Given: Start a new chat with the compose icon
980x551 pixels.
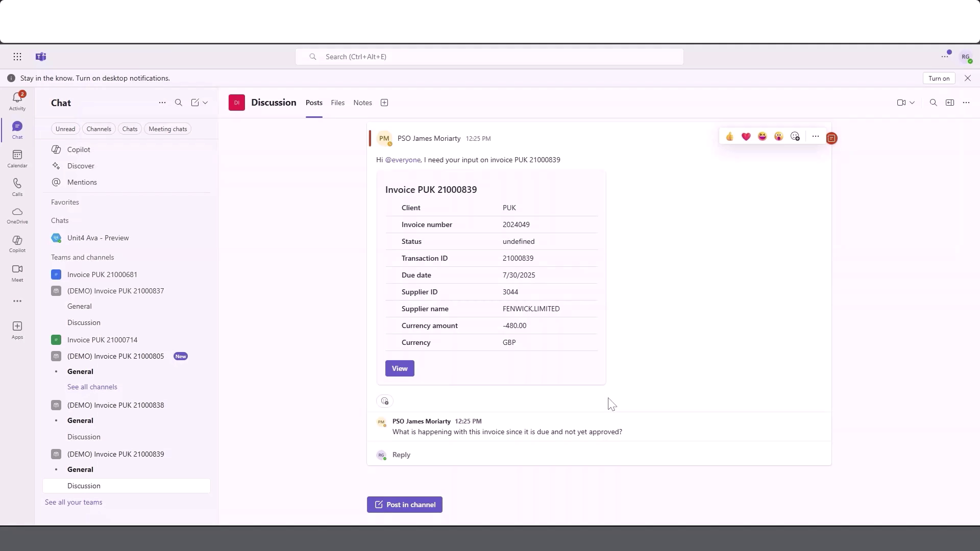Looking at the screenshot, I should coord(194,103).
